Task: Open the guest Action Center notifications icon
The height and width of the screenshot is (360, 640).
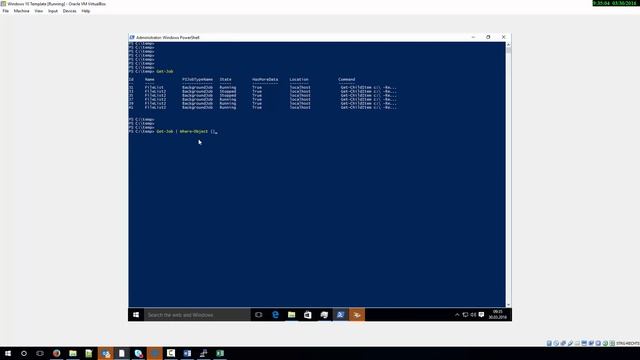Action: (x=481, y=315)
